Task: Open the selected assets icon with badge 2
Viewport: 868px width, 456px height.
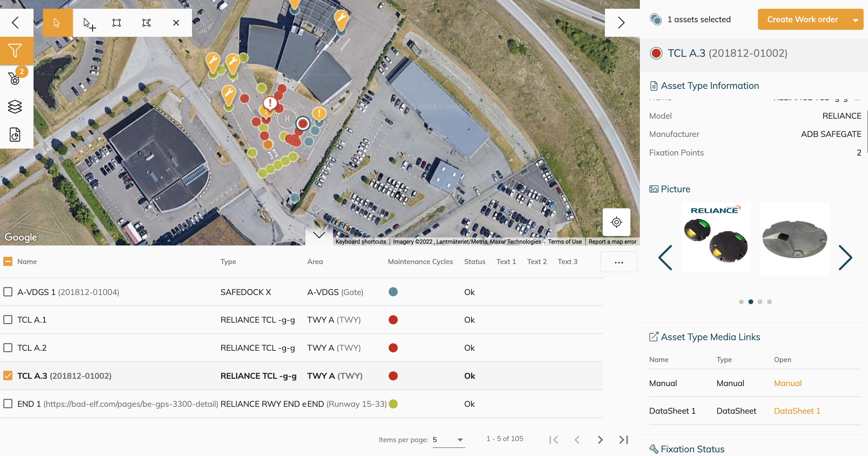Action: point(15,77)
